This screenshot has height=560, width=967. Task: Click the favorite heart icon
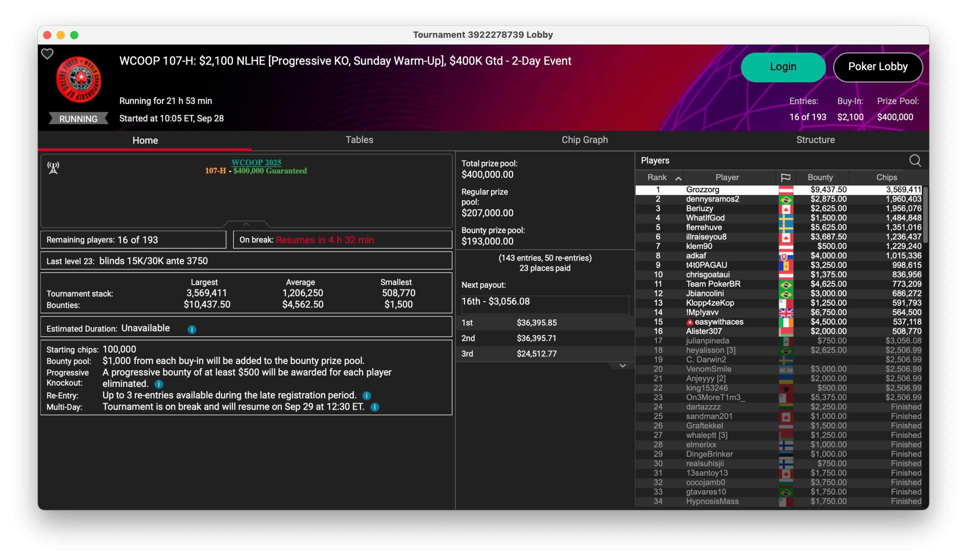click(47, 54)
